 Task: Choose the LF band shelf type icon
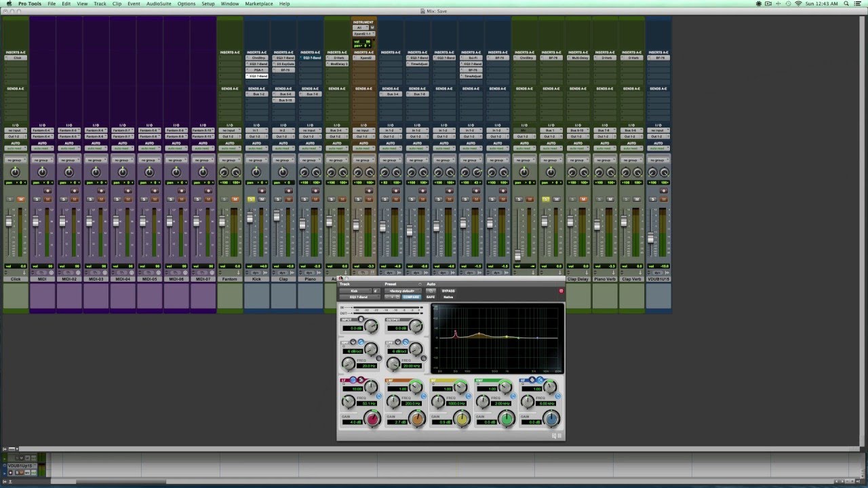[x=361, y=380]
